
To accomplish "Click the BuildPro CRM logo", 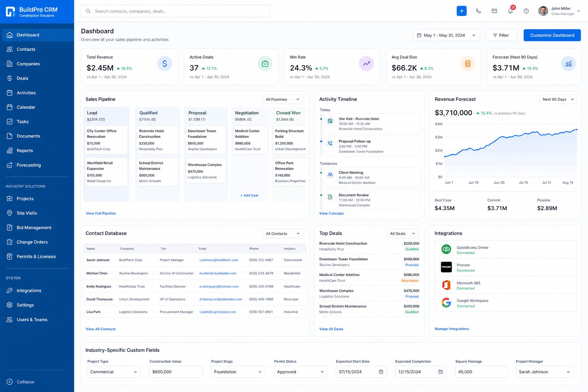I will (x=10, y=11).
